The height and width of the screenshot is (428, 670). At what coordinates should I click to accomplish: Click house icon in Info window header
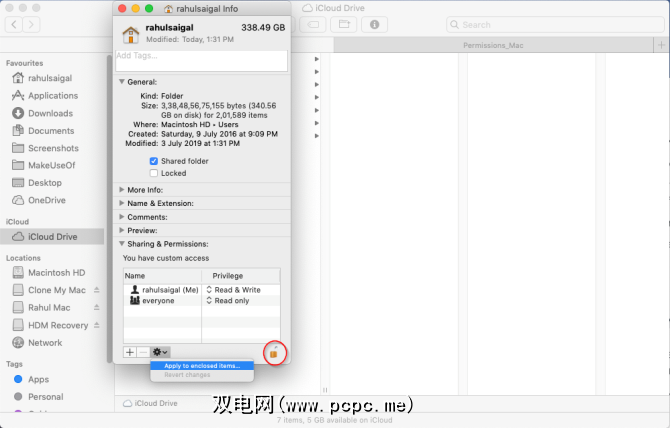[131, 34]
